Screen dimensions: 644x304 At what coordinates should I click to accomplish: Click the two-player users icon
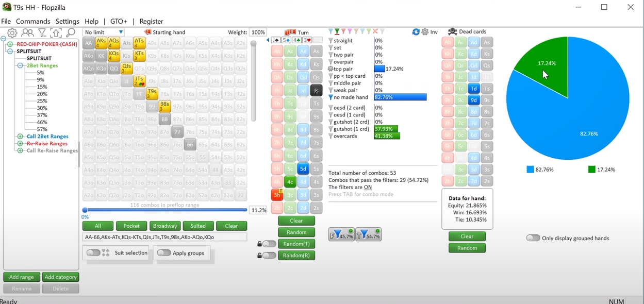click(27, 33)
